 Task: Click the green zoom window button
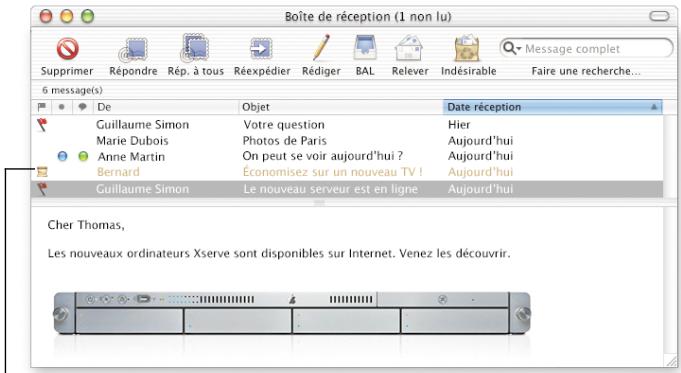tap(88, 17)
